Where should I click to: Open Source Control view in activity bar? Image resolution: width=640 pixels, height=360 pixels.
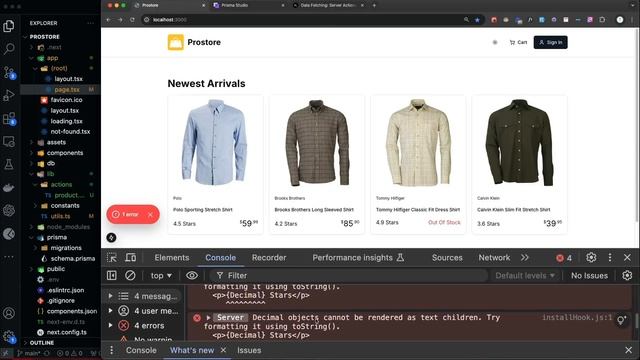click(x=9, y=72)
